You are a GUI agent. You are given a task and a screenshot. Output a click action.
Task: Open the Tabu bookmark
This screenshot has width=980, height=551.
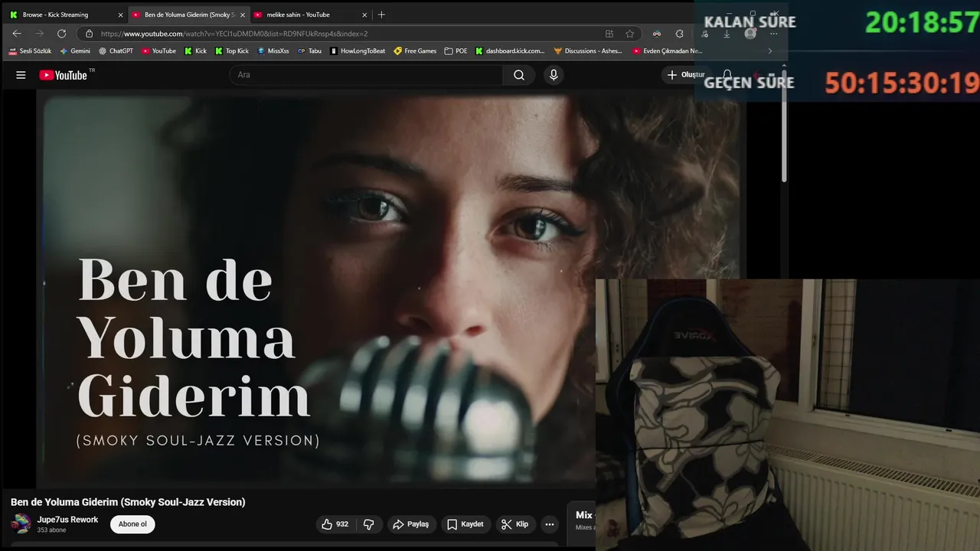pos(309,51)
